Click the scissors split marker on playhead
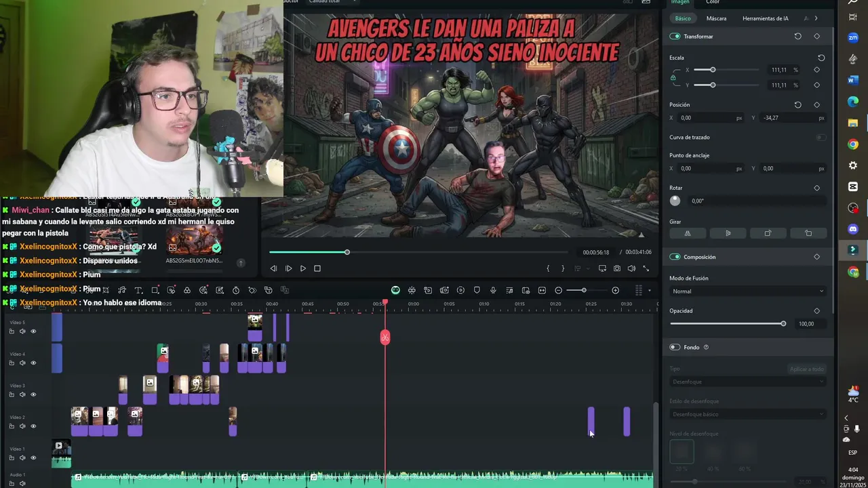This screenshot has width=868, height=488. tap(385, 338)
